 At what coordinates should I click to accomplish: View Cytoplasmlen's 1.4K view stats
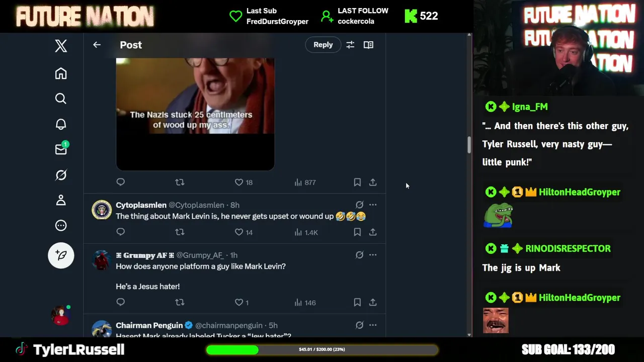[306, 232]
